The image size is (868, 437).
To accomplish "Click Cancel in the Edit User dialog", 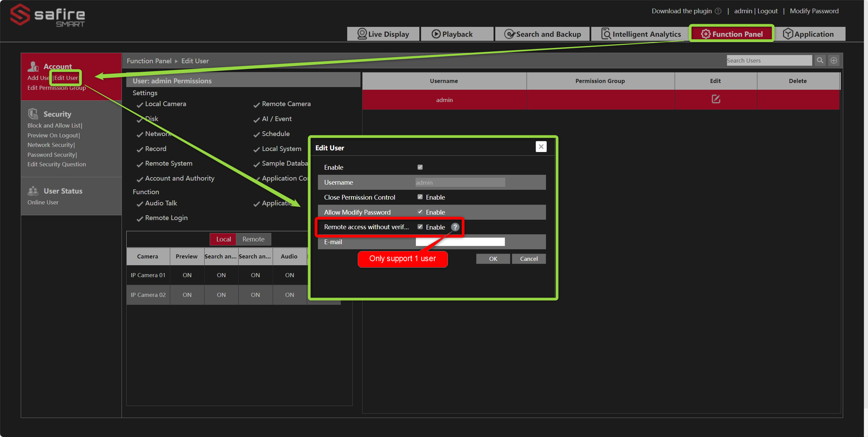I will (x=528, y=259).
